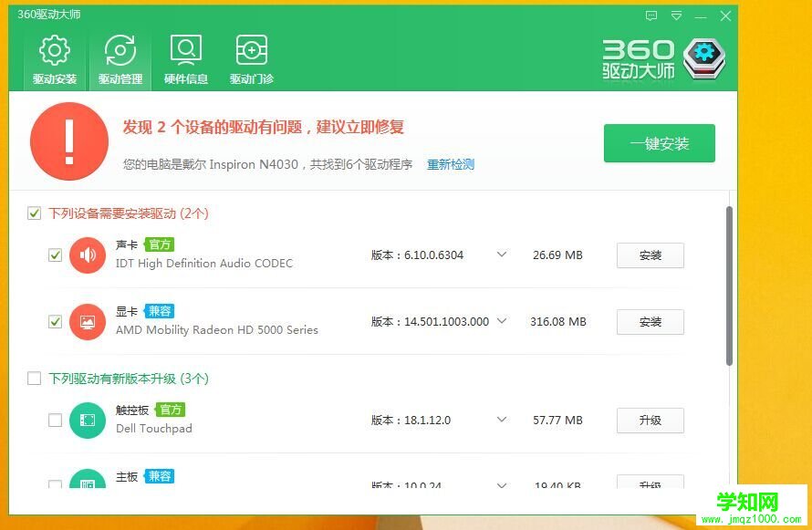812x530 pixels.
Task: Click the 触控板 device category label
Action: (x=132, y=410)
